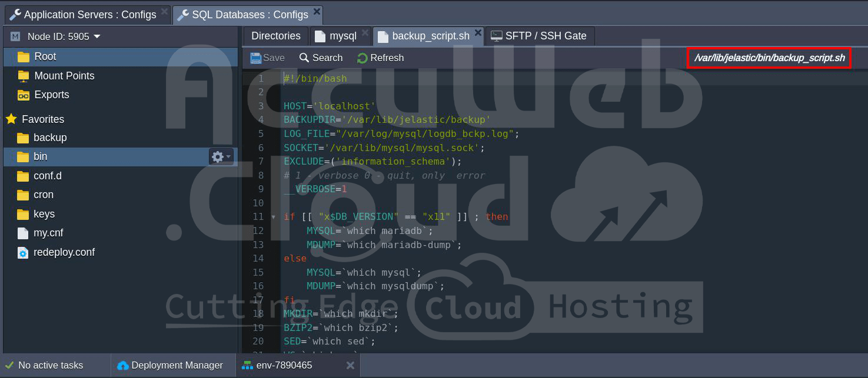Click the Refresh arrows icon
The height and width of the screenshot is (378, 868).
coord(363,58)
